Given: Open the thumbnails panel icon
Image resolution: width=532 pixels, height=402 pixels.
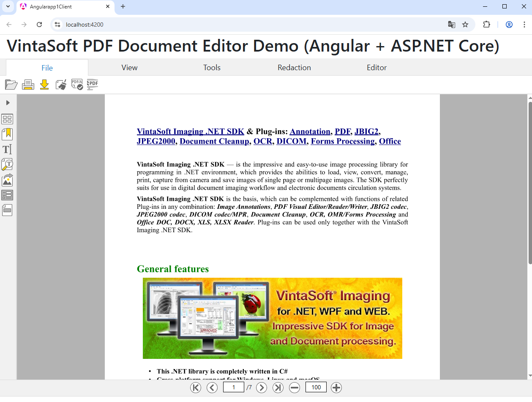Looking at the screenshot, I should pos(7,119).
